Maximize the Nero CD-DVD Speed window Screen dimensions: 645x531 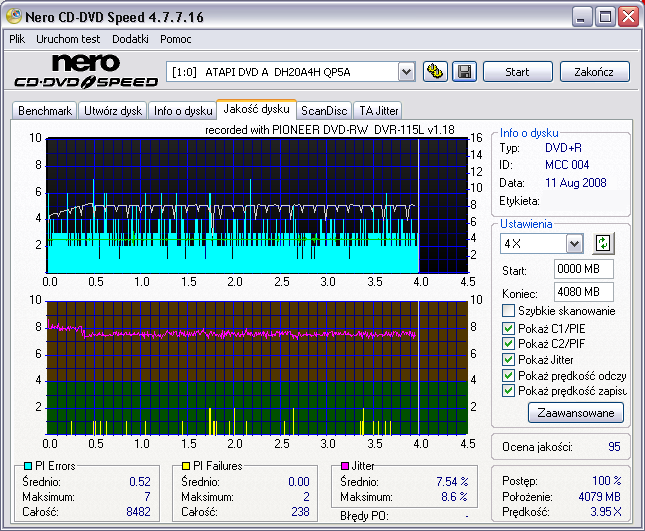point(605,17)
